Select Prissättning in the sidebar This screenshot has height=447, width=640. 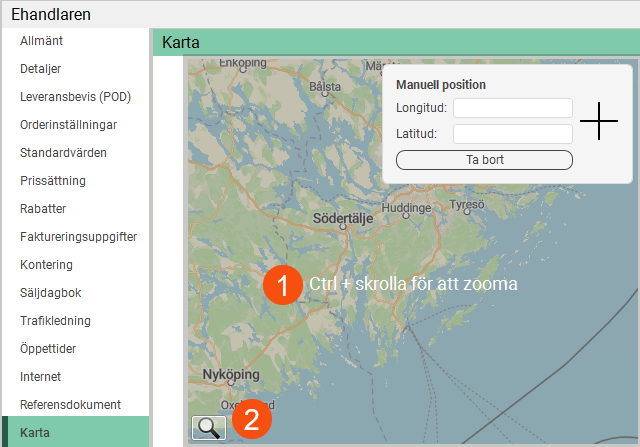(53, 181)
